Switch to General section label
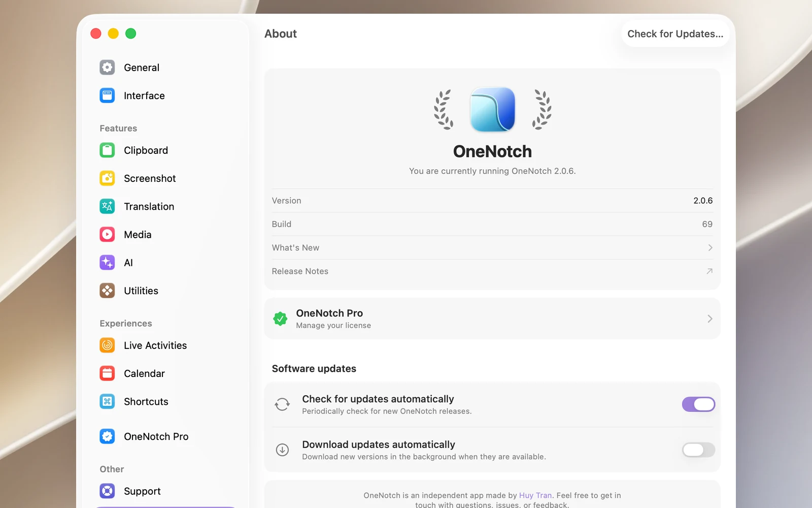812x508 pixels. [142, 68]
